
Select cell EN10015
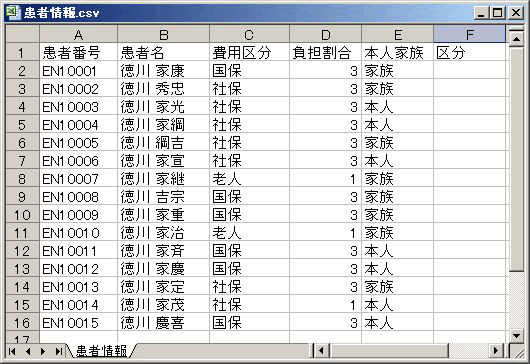(78, 322)
